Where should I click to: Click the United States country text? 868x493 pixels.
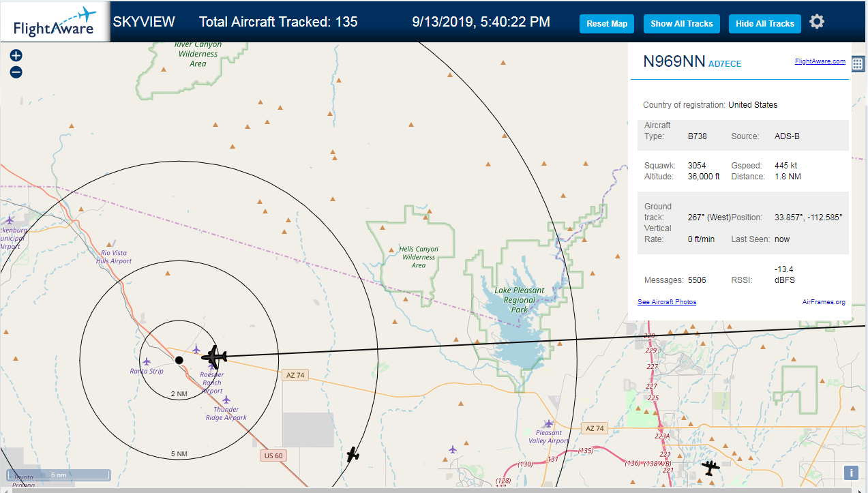[753, 105]
